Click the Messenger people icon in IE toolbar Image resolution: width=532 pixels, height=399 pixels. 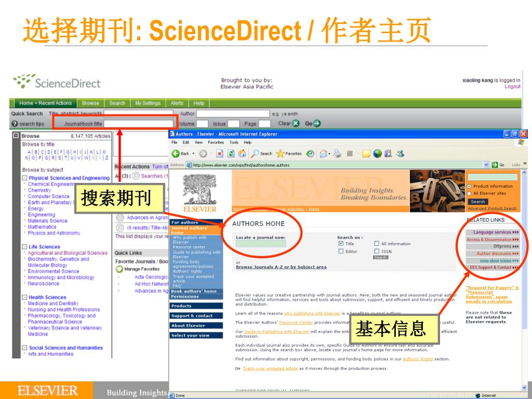pos(401,154)
